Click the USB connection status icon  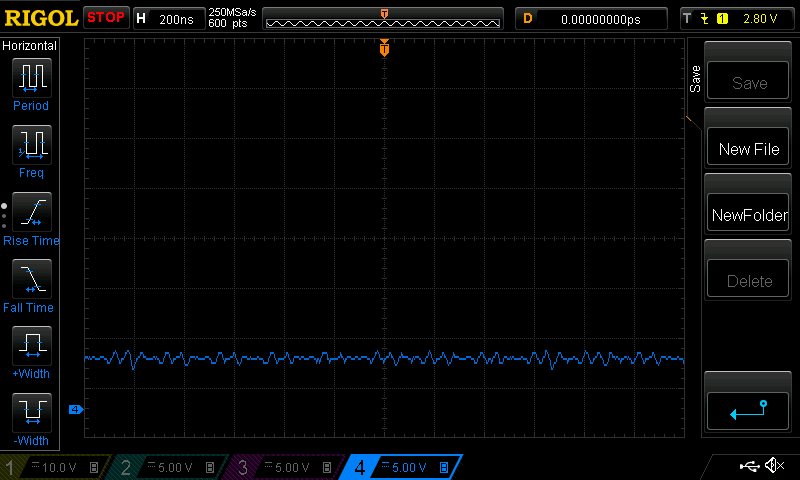pos(748,466)
